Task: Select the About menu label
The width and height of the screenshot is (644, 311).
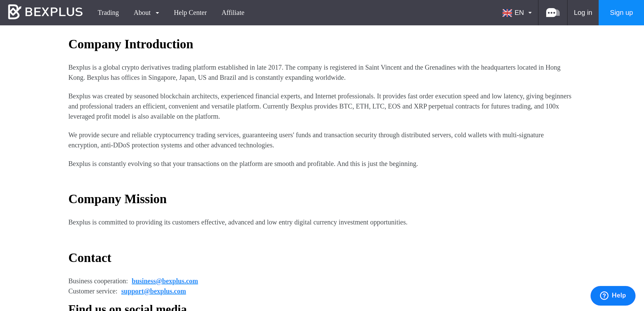Action: pos(142,13)
